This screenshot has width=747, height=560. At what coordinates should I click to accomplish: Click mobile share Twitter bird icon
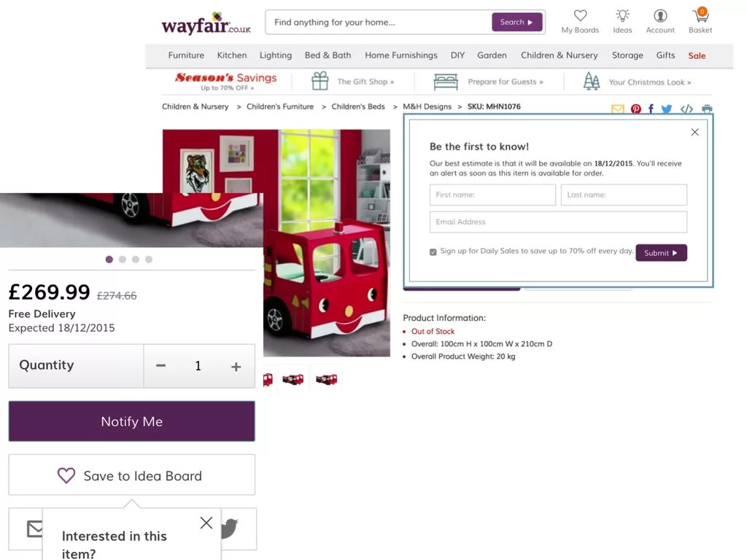(230, 528)
